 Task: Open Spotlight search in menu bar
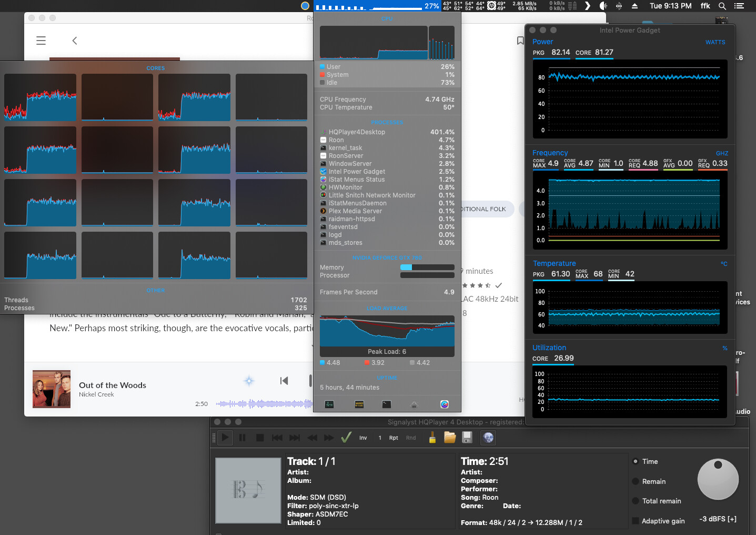[722, 6]
